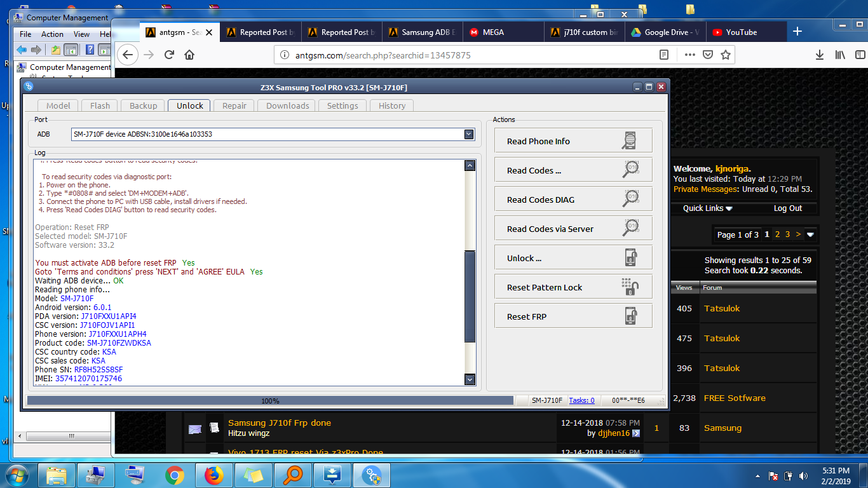Click Read Codes via Server button

tap(573, 229)
